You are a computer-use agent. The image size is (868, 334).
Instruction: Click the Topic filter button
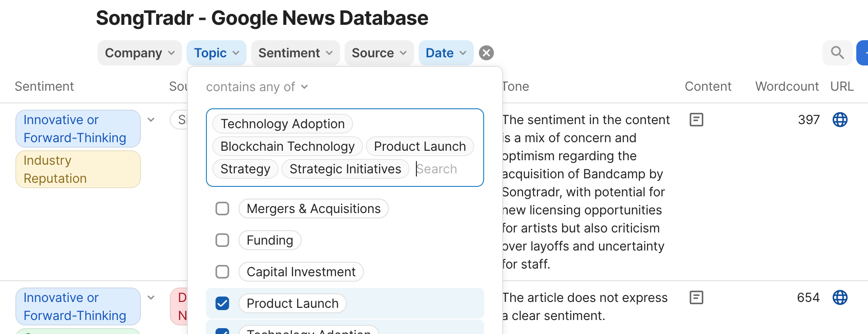click(216, 53)
